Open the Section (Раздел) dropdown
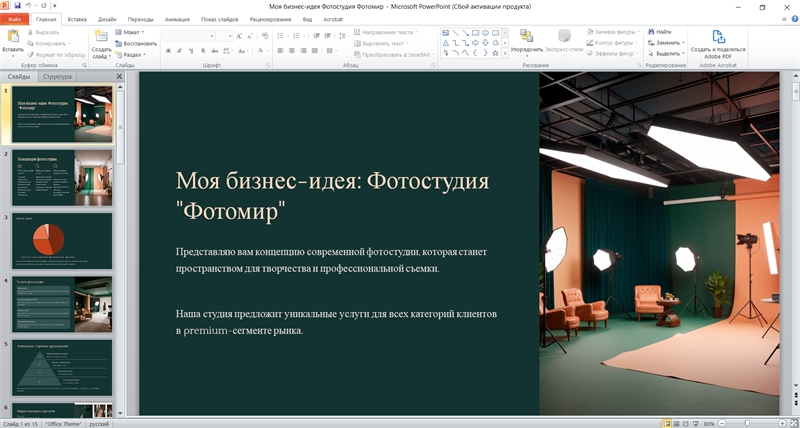Screen dimensions: 800x428 coord(131,55)
